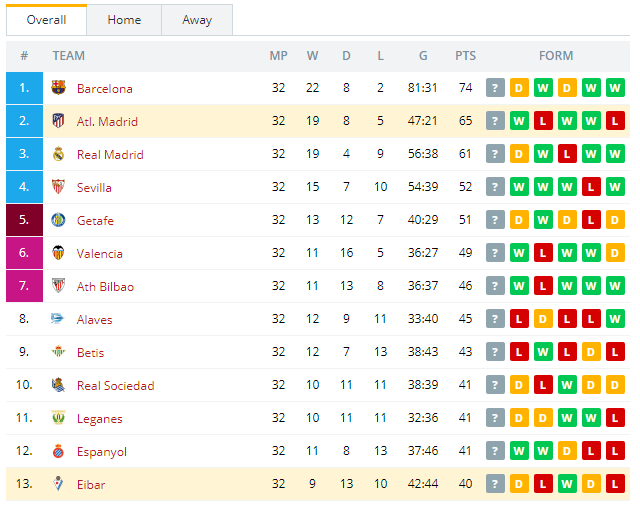Click the Espanyol club crest icon
Image resolution: width=640 pixels, height=506 pixels.
pos(58,451)
